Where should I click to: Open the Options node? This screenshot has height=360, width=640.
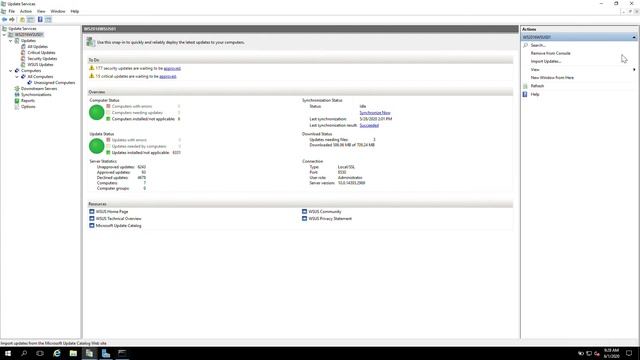[x=28, y=107]
